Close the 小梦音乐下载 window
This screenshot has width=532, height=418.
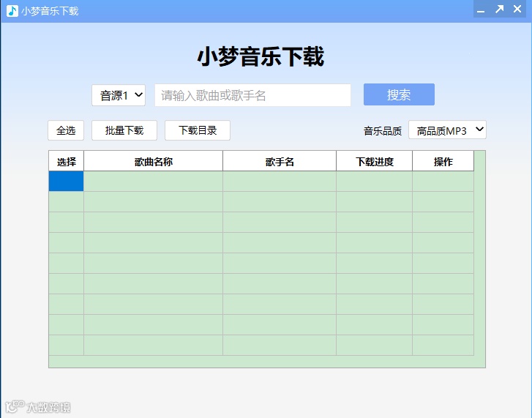(517, 9)
